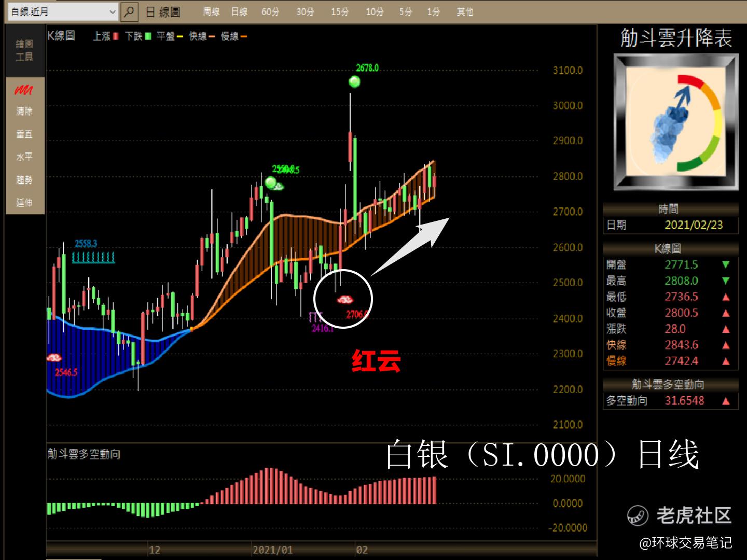The width and height of the screenshot is (747, 560).
Task: Click the magnifier search button
Action: click(129, 11)
